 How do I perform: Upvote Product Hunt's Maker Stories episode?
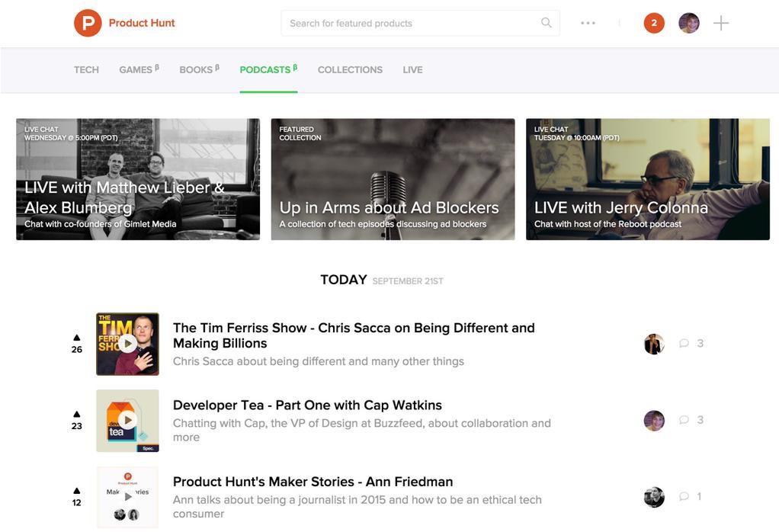point(77,491)
